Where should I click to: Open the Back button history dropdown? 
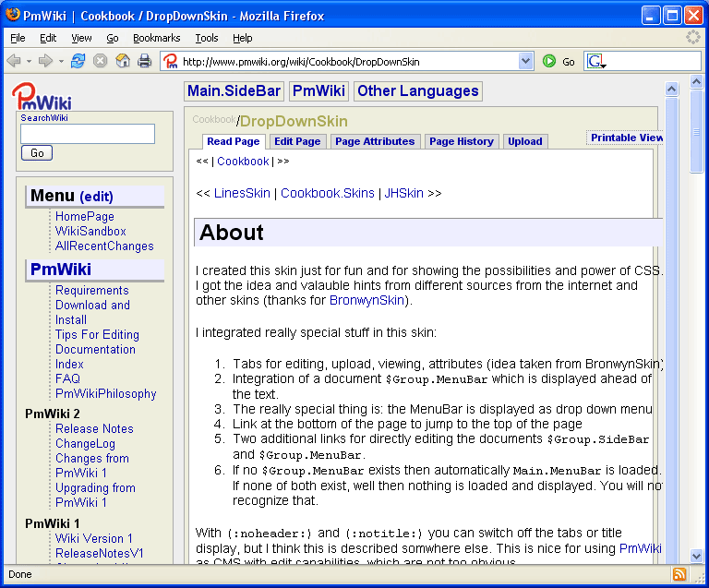click(29, 61)
